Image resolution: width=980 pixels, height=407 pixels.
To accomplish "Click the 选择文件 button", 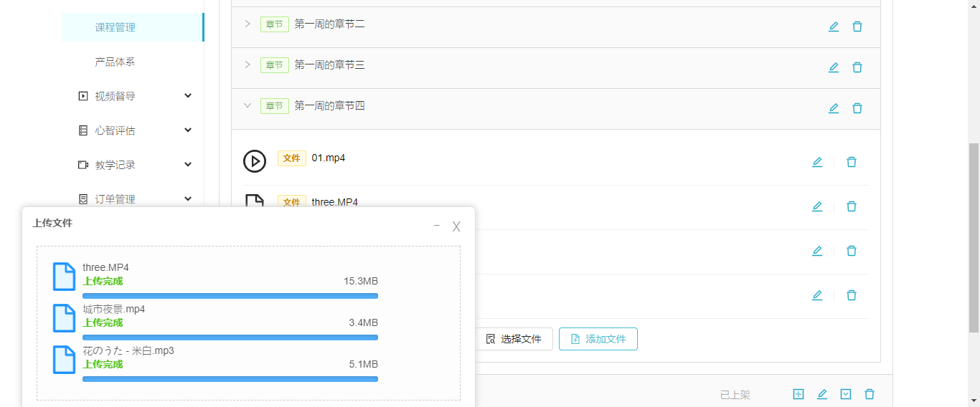I will click(514, 339).
